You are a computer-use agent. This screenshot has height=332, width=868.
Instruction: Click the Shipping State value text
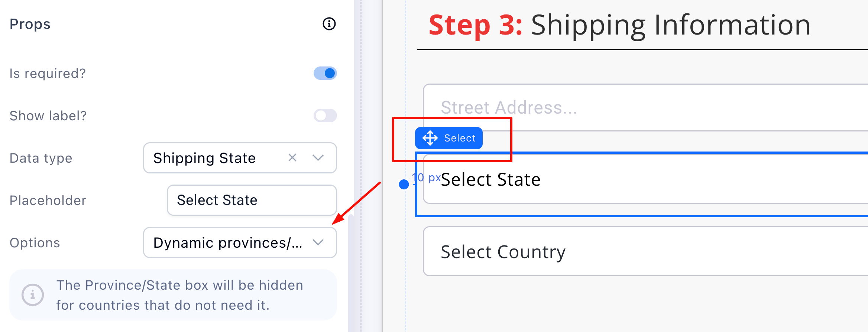coord(204,158)
